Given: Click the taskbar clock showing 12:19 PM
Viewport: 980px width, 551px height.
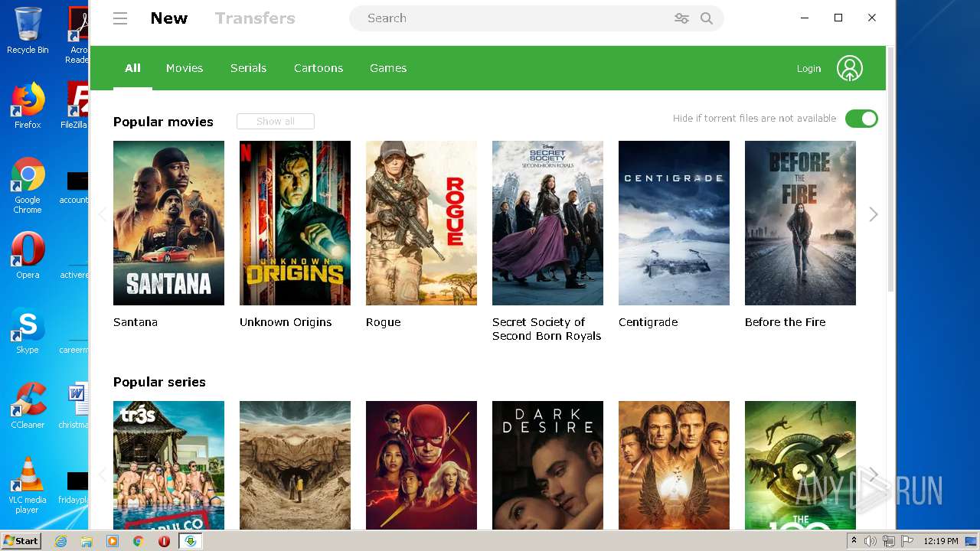Looking at the screenshot, I should (941, 541).
